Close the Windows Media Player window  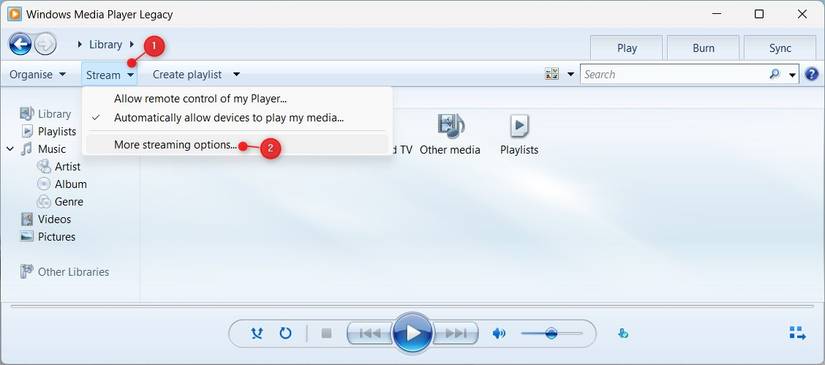(802, 14)
